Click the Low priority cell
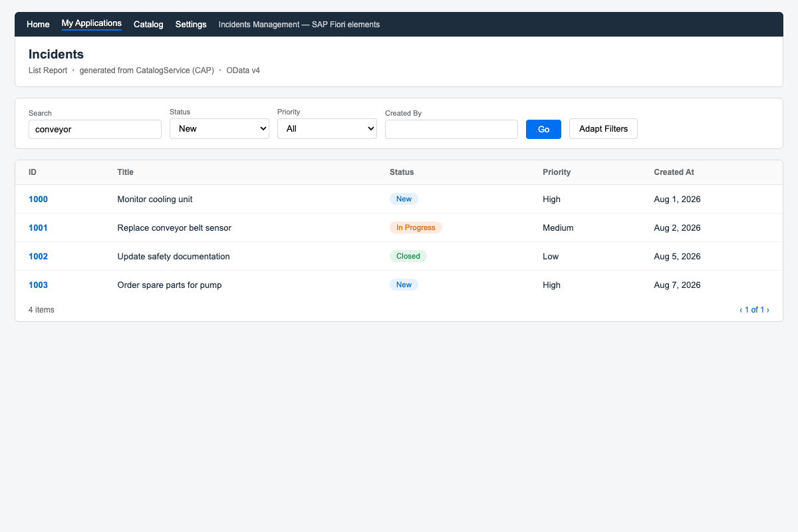 [551, 256]
